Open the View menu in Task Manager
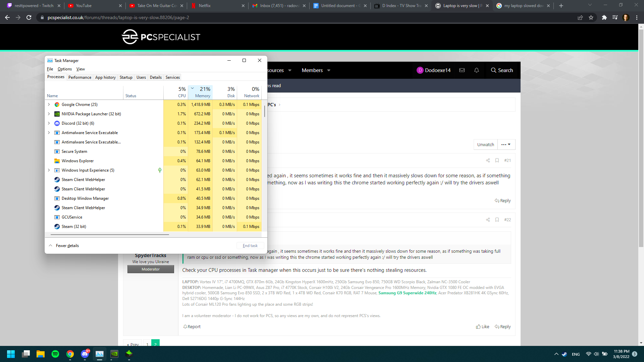The image size is (644, 362). point(80,69)
